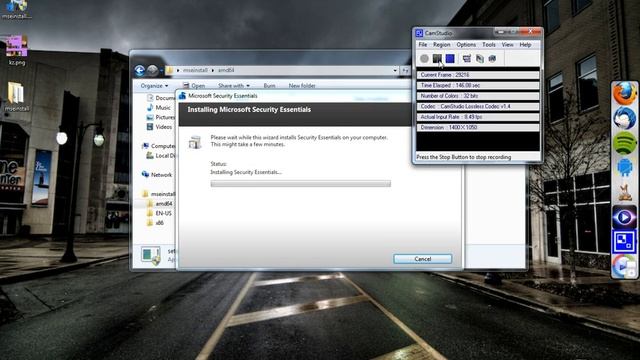Click mseinstall in the Explorer address path
640x360 pixels.
pos(196,70)
